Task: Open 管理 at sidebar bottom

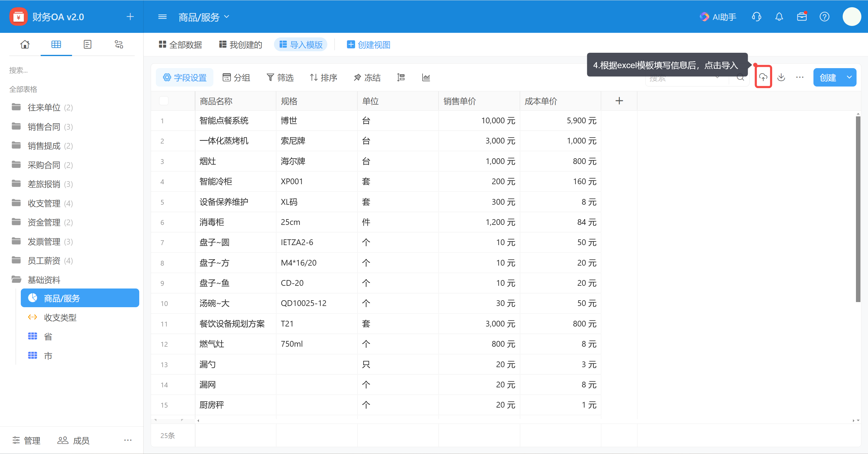Action: point(26,440)
